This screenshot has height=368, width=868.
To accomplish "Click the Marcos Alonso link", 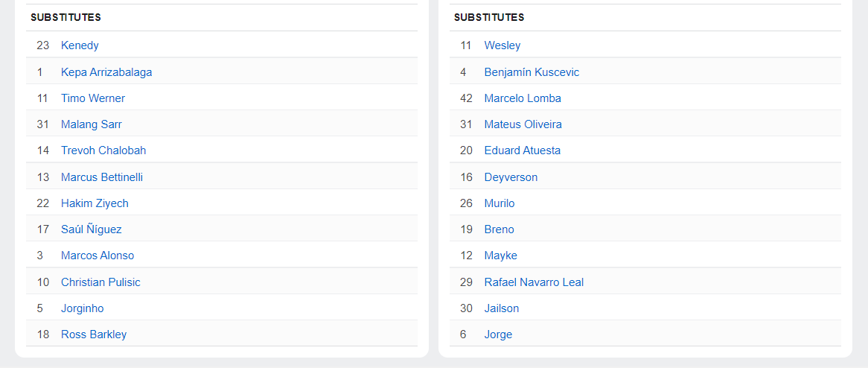I will coord(98,256).
